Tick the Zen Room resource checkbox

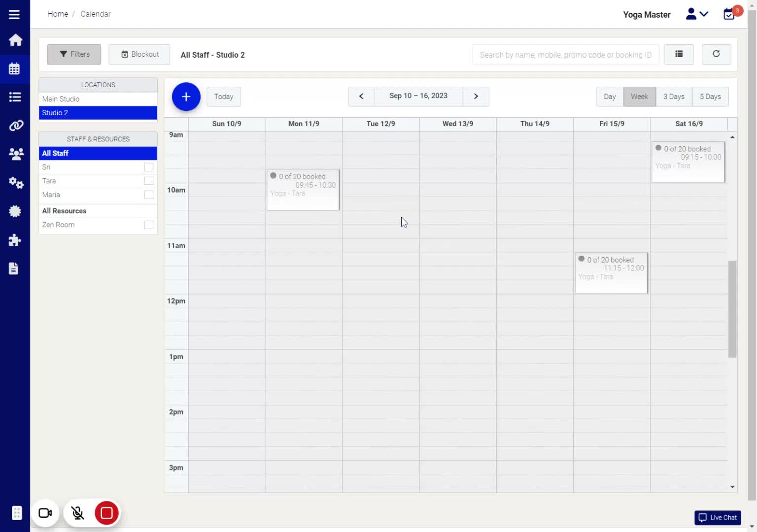148,225
